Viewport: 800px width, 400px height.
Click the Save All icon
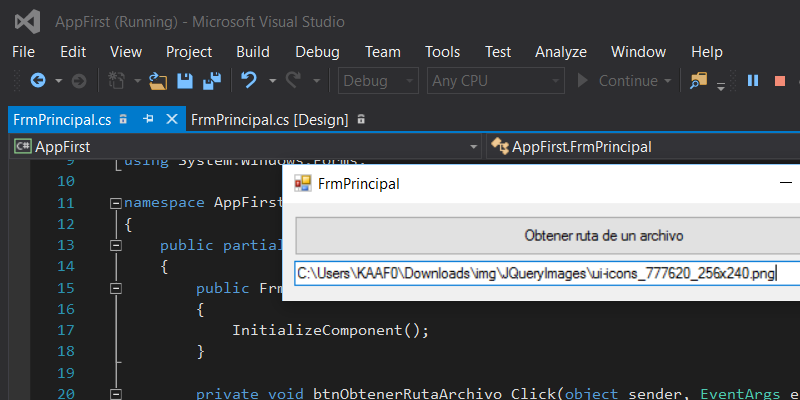tap(212, 81)
